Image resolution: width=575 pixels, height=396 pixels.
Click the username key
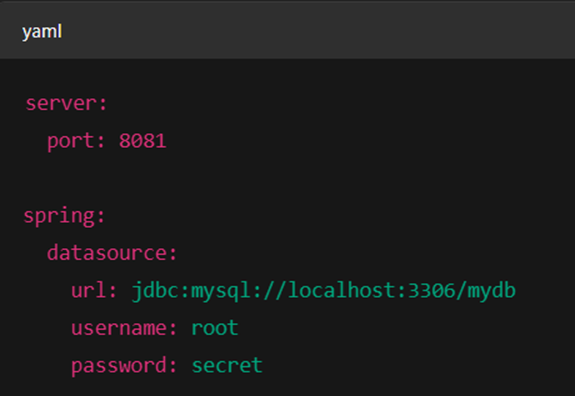119,328
